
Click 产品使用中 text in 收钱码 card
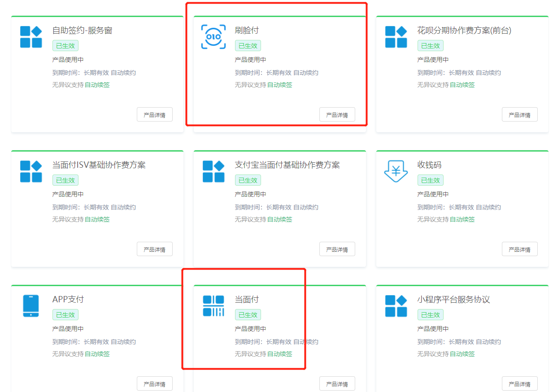pos(433,194)
